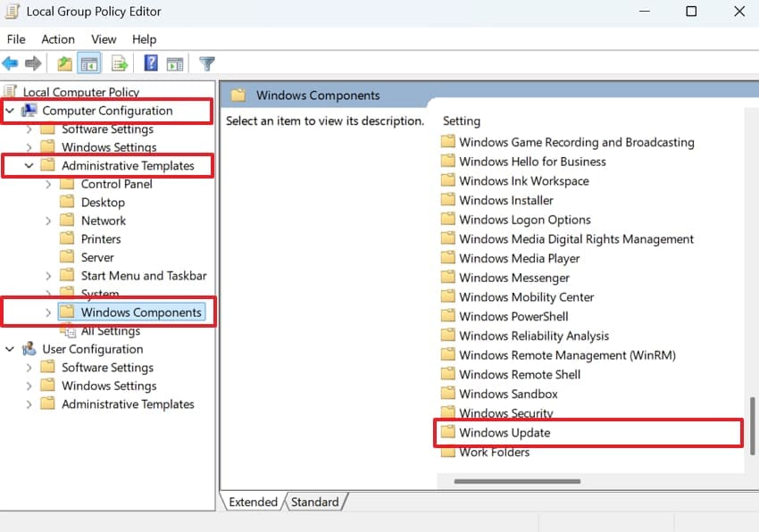Open the View menu
759x532 pixels.
pos(104,39)
